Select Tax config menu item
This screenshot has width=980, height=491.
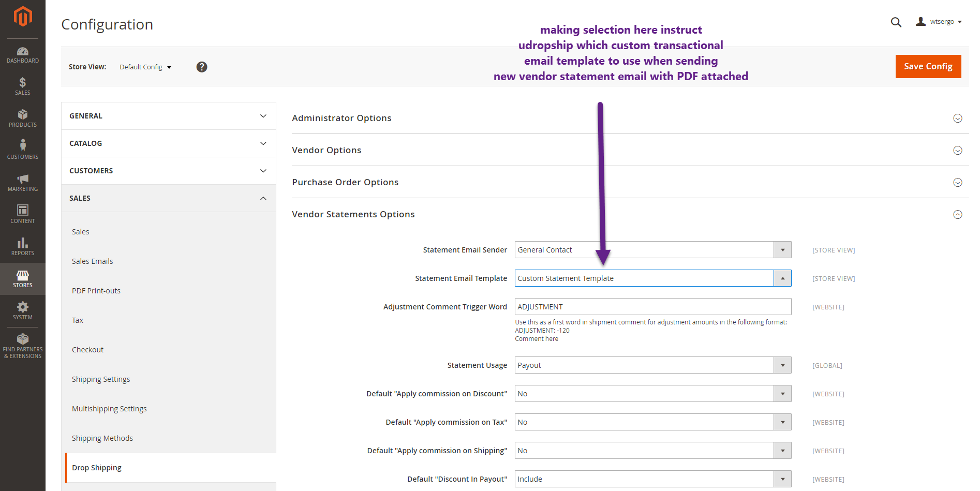tap(78, 320)
